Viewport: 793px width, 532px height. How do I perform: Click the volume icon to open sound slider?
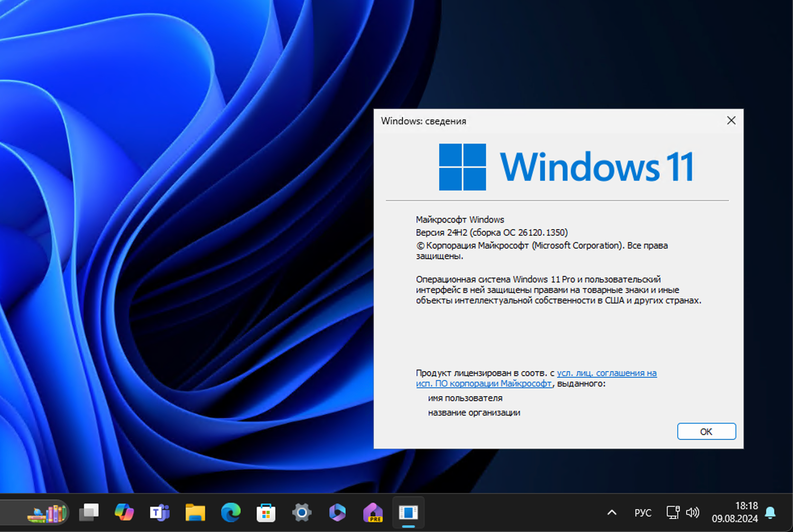pos(693,512)
